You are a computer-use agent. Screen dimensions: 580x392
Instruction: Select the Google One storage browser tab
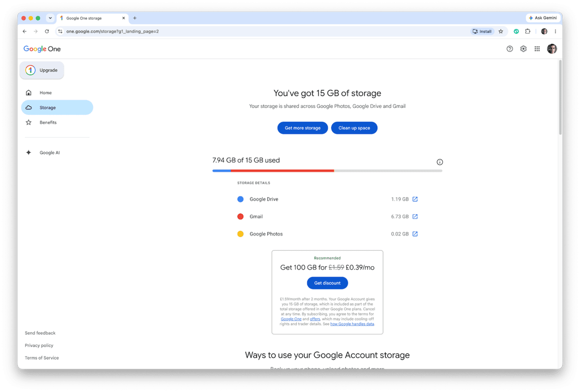pyautogui.click(x=93, y=18)
